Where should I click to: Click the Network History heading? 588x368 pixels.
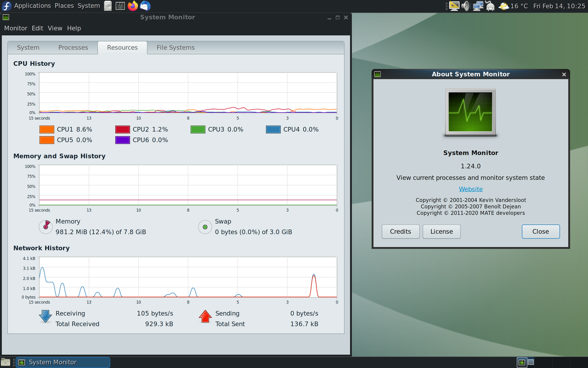pyautogui.click(x=41, y=248)
